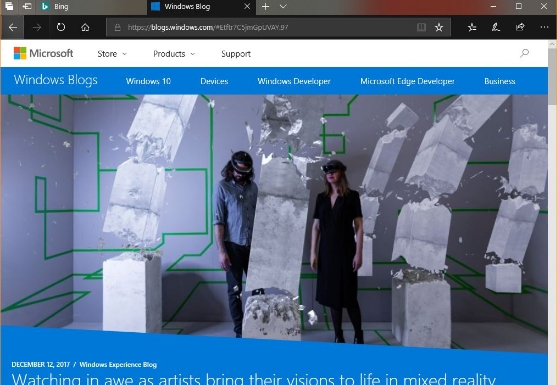Open the tabs you've set aside icon
The width and height of the screenshot is (557, 385).
9,6
